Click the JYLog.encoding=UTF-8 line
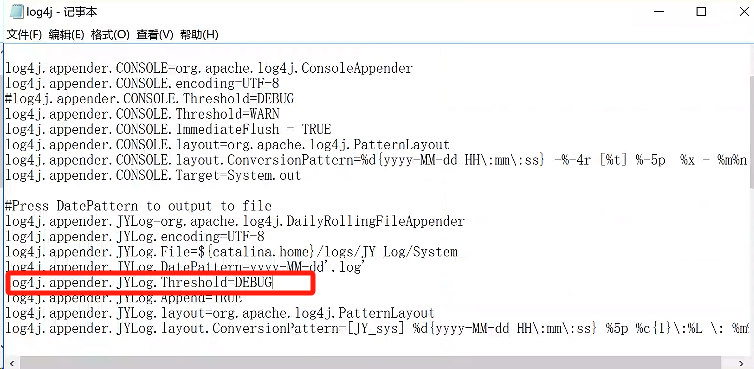This screenshot has height=369, width=754. [135, 236]
